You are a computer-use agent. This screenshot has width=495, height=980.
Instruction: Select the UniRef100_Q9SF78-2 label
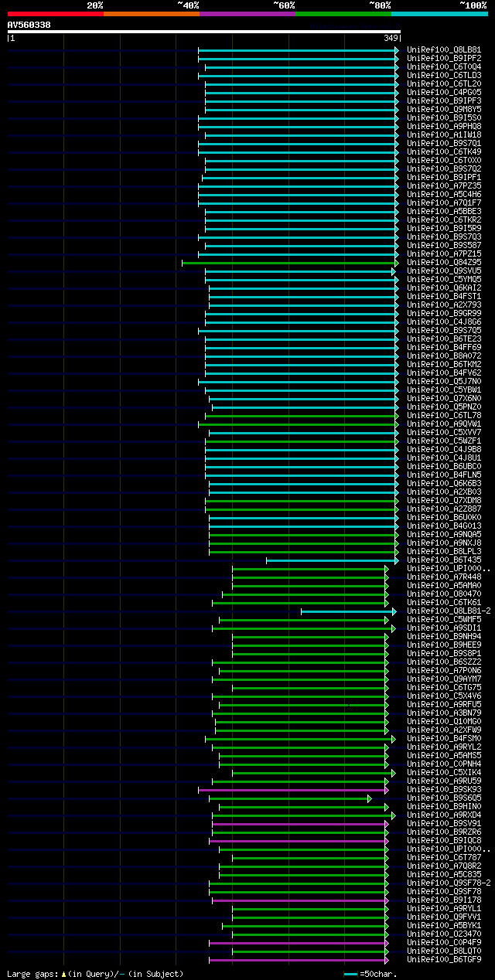click(449, 883)
